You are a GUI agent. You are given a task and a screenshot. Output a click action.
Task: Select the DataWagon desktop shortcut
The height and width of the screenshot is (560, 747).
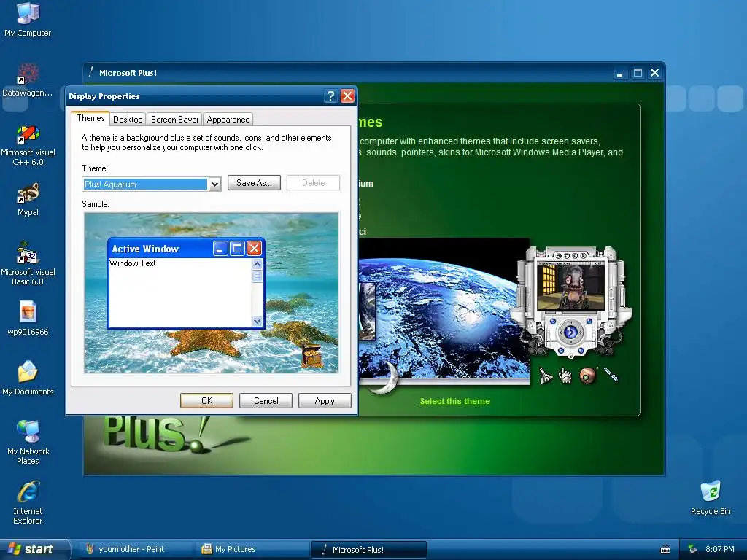pyautogui.click(x=28, y=80)
